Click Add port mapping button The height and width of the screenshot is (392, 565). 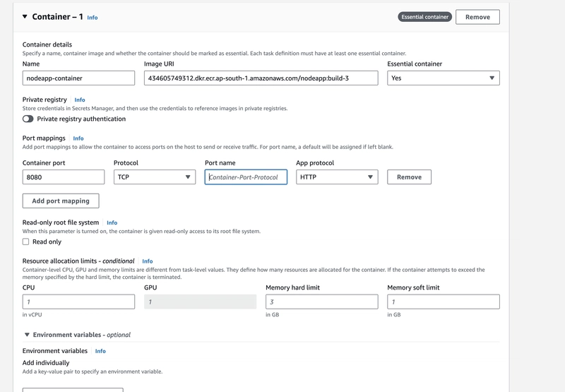pyautogui.click(x=61, y=201)
